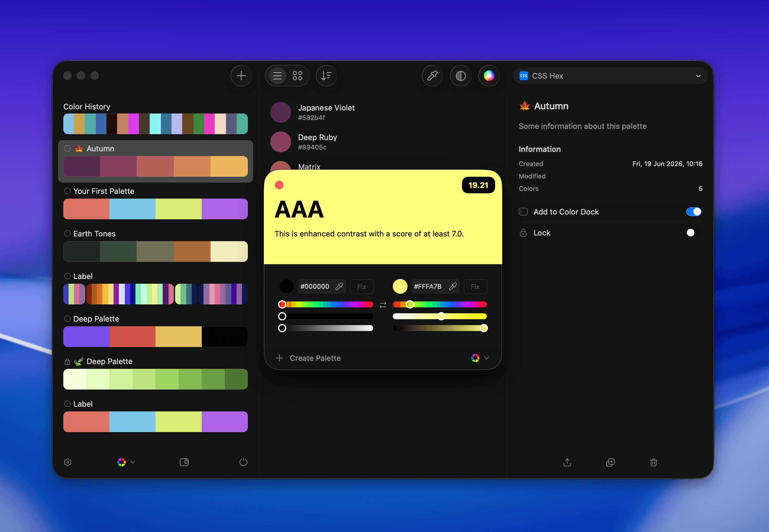769x532 pixels.
Task: Open the green Deep Palette strip
Action: click(x=155, y=379)
